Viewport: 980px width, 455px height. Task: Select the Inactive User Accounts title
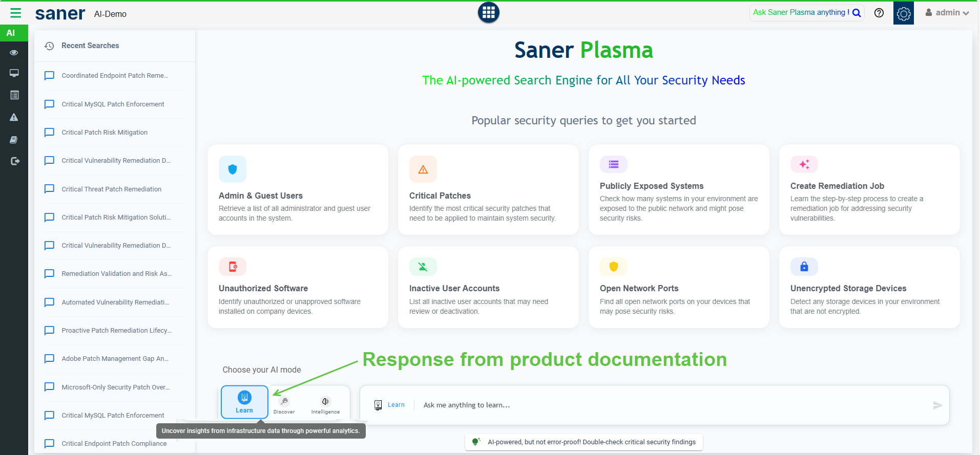pyautogui.click(x=454, y=289)
